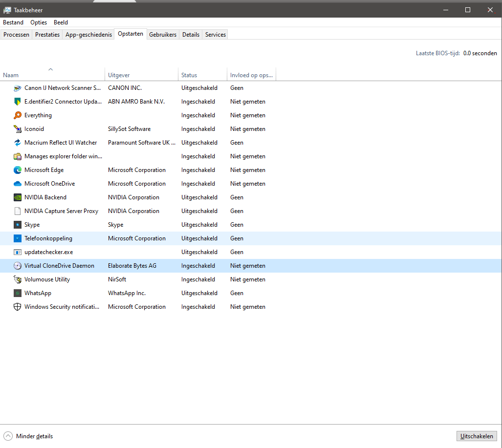Sort by the Status column header
Screen dimensions: 502x448
[203, 74]
